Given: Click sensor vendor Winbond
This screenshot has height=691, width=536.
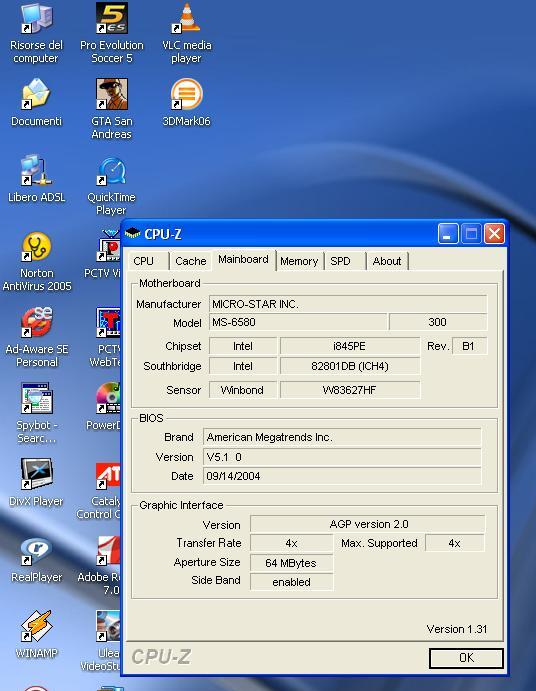Looking at the screenshot, I should click(x=243, y=390).
